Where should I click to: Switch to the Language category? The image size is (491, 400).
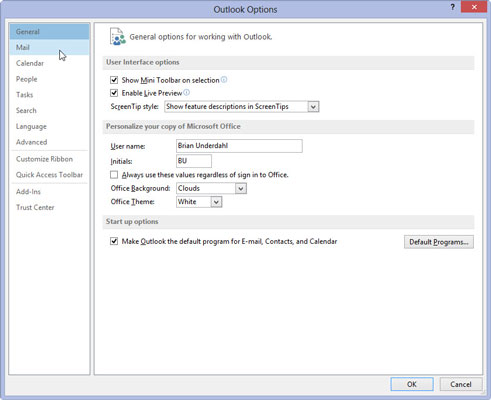pyautogui.click(x=49, y=126)
